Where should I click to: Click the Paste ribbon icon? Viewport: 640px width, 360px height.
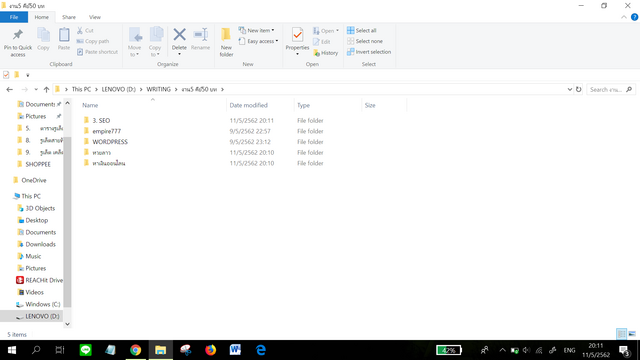click(x=64, y=40)
